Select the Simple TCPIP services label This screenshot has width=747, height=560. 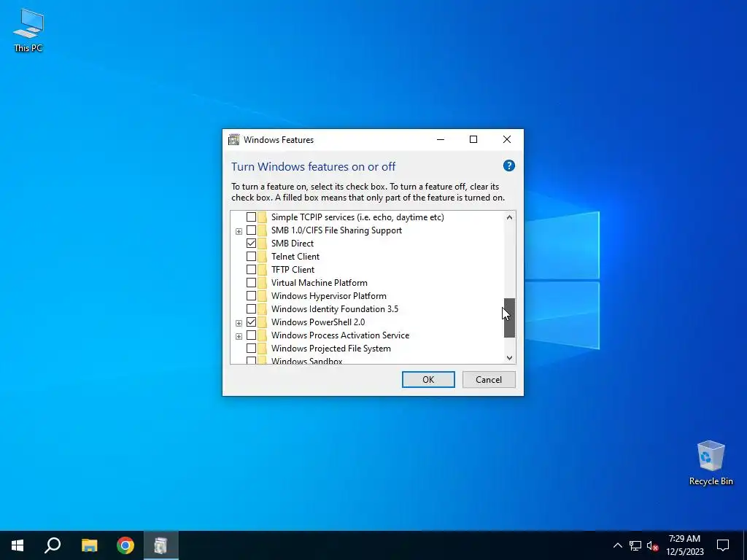[x=357, y=217]
